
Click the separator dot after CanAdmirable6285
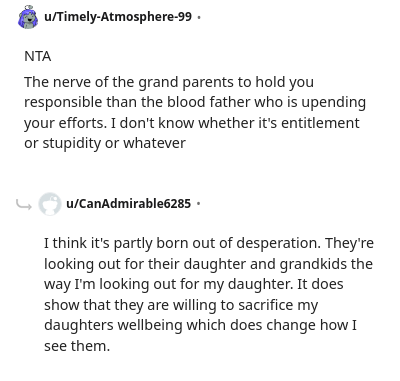[199, 203]
